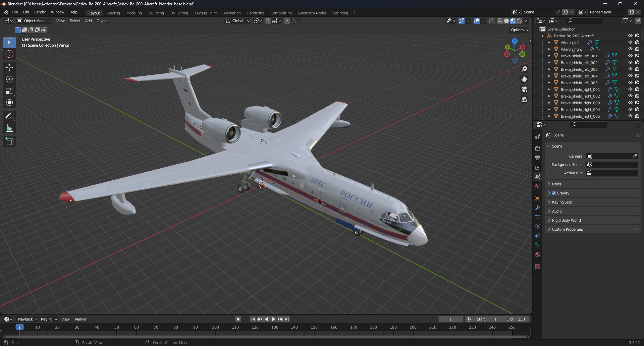This screenshot has width=644, height=346.
Task: Toggle snapping magnet icon
Action: [268, 21]
